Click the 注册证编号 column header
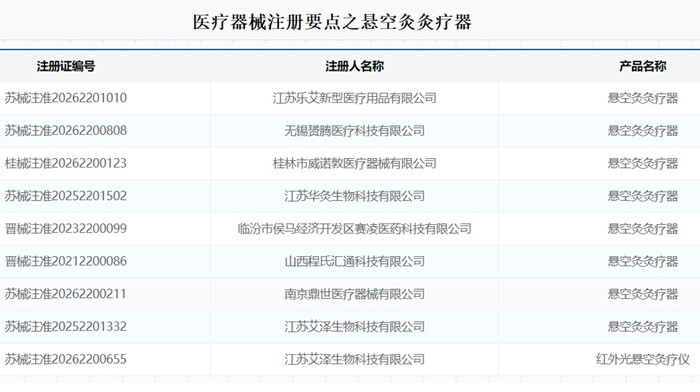 (x=66, y=67)
